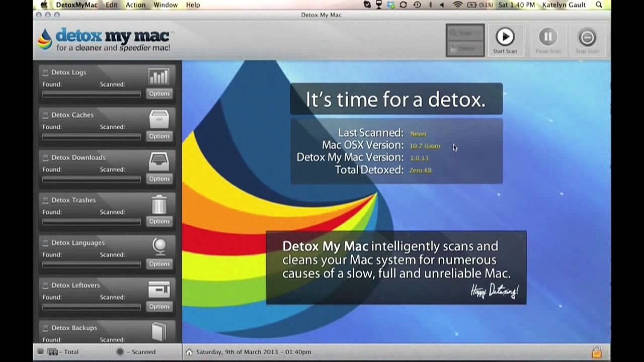Open Options for Detox Logs
Image resolution: width=644 pixels, height=362 pixels.
click(159, 94)
